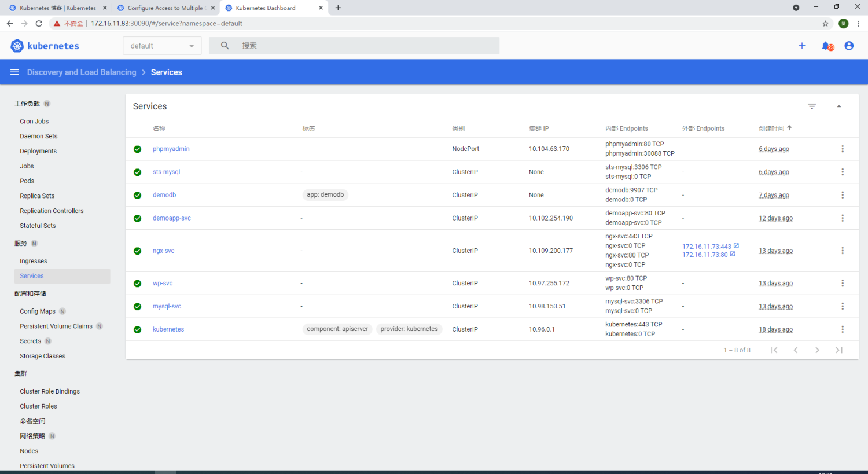
Task: Open browser profile avatar icon
Action: pos(844,24)
